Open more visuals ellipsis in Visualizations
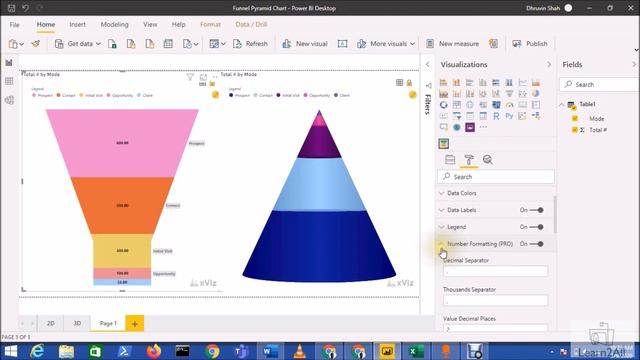640x360 pixels. coord(483,127)
